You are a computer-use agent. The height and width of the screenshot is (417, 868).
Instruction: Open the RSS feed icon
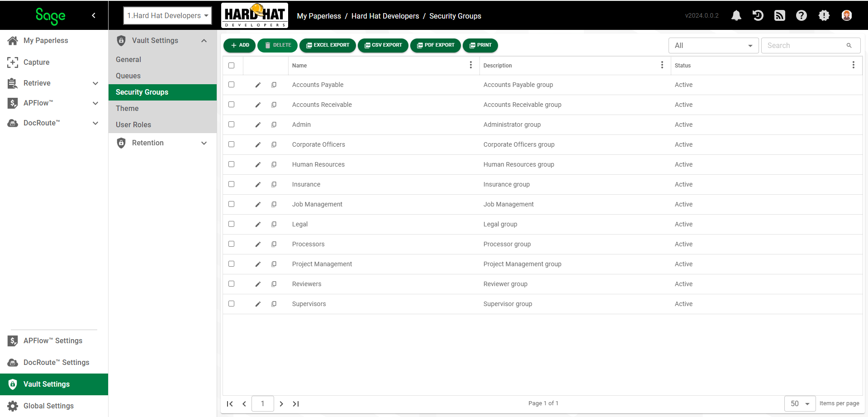point(780,16)
